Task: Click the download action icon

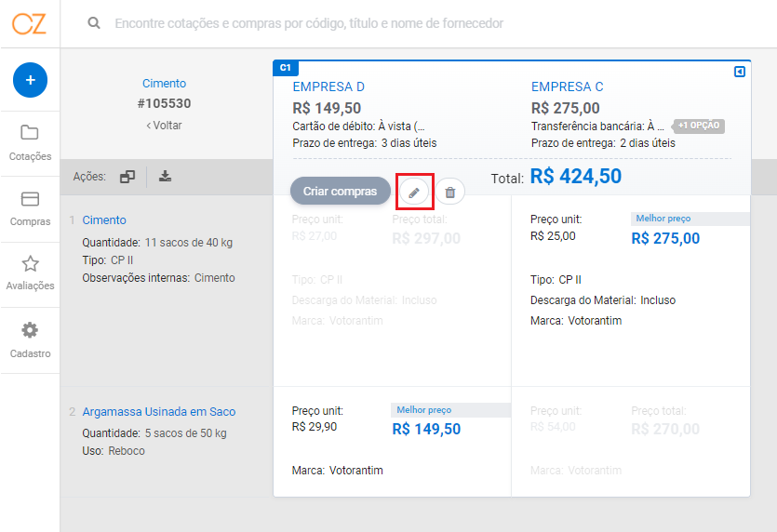Action: click(x=165, y=177)
